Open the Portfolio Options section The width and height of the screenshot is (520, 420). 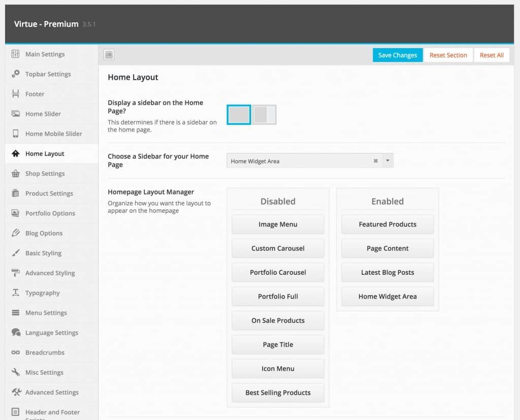click(51, 213)
